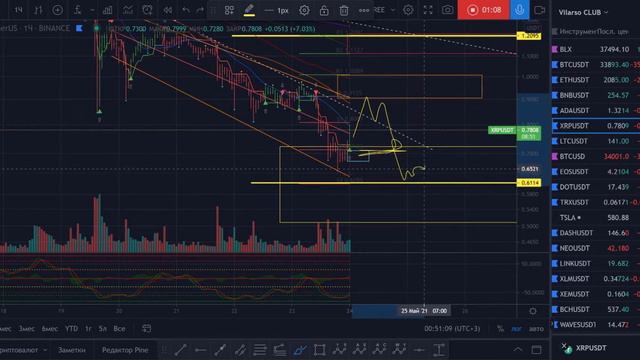
Task: Toggle the blue microphone button
Action: [x=520, y=10]
